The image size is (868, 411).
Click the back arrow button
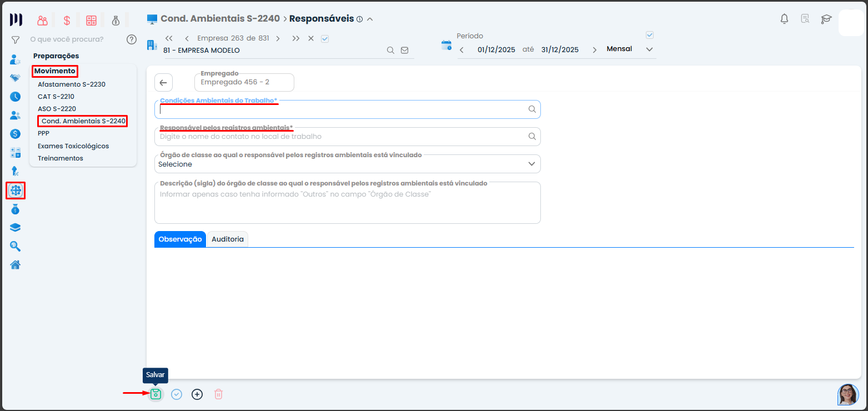(163, 83)
